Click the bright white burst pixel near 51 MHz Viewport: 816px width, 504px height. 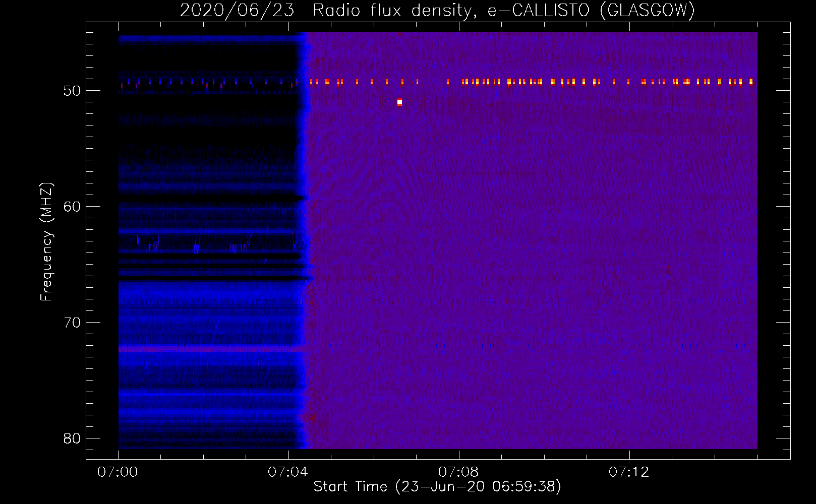(x=399, y=102)
